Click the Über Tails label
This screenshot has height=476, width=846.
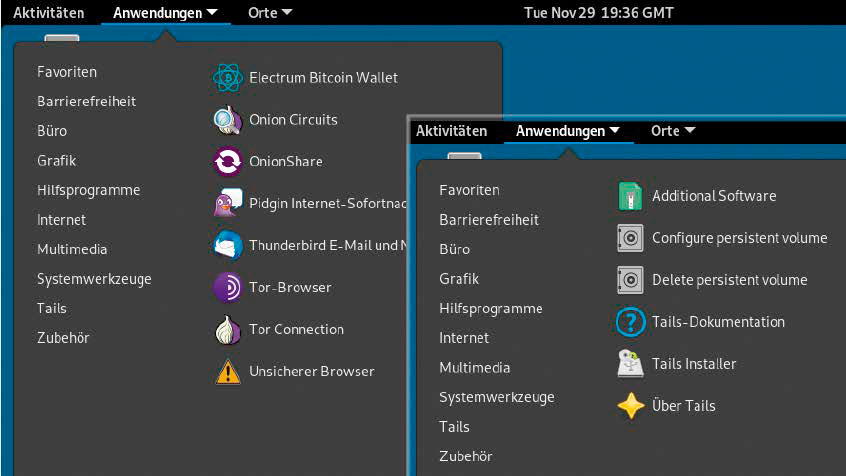[x=684, y=406]
